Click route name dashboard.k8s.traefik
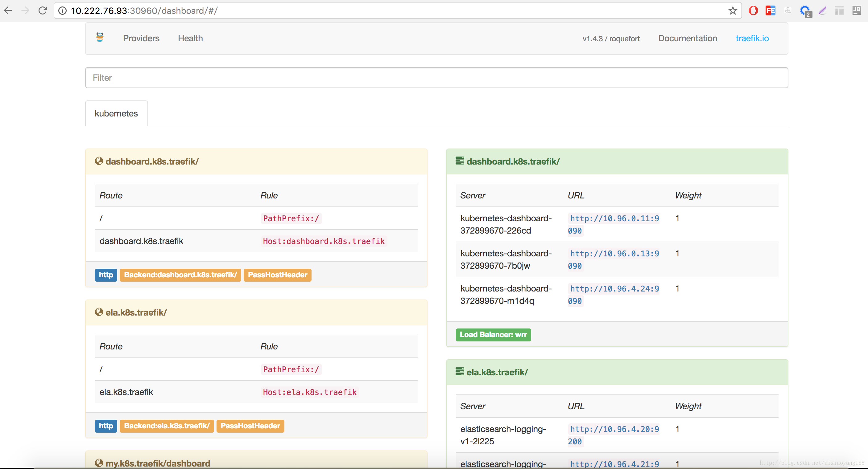This screenshot has height=469, width=868. pos(141,241)
